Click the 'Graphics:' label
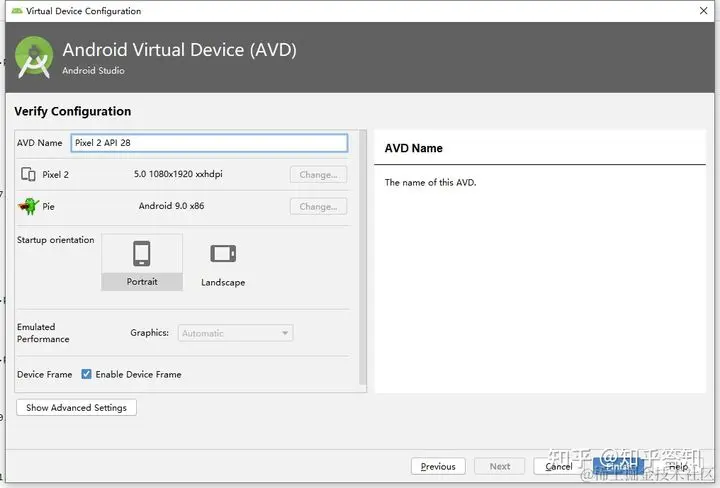720x488 pixels. coord(150,332)
